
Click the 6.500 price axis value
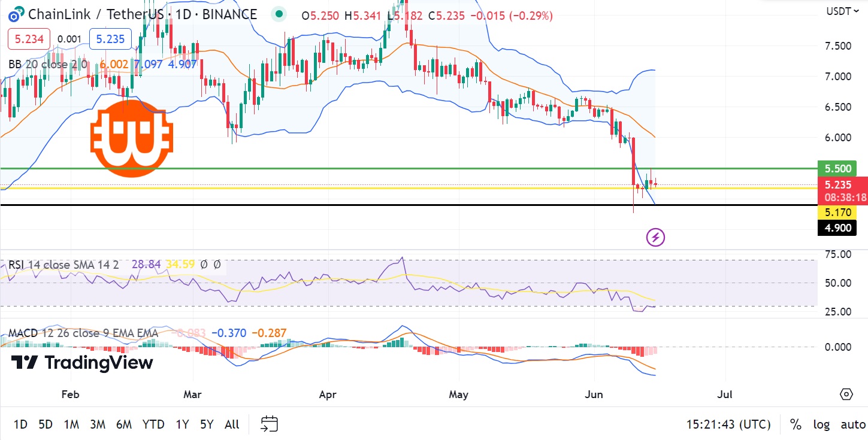[x=837, y=107]
